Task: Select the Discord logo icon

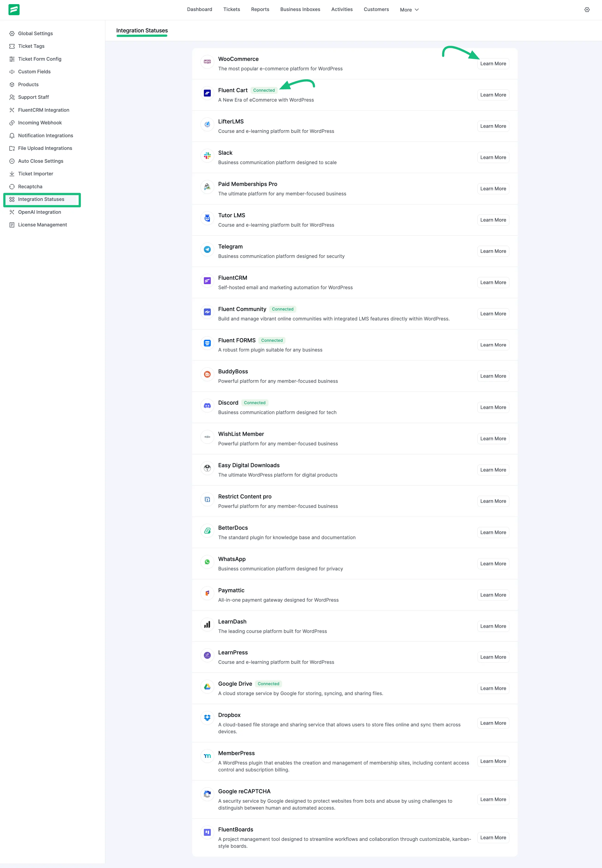Action: click(207, 405)
